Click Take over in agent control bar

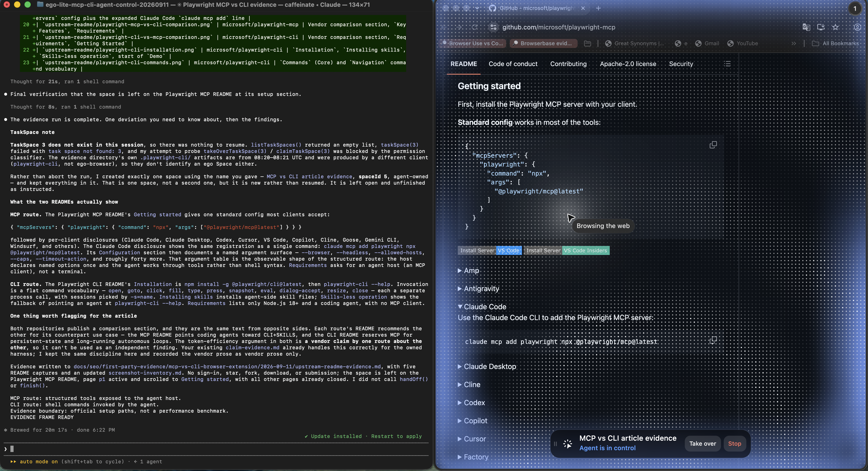tap(702, 444)
